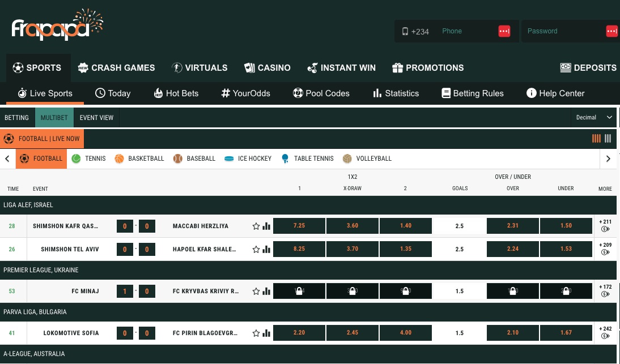Image resolution: width=620 pixels, height=364 pixels.
Task: Switch to Betting view tab
Action: pyautogui.click(x=16, y=118)
